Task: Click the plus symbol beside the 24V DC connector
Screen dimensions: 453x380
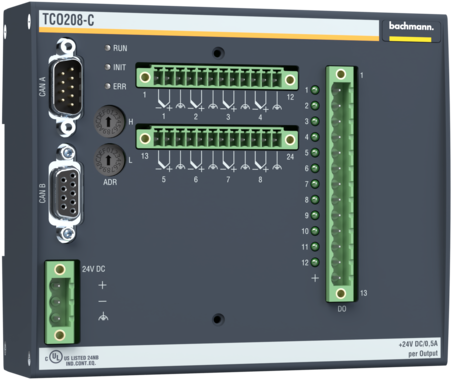Action: [x=102, y=285]
